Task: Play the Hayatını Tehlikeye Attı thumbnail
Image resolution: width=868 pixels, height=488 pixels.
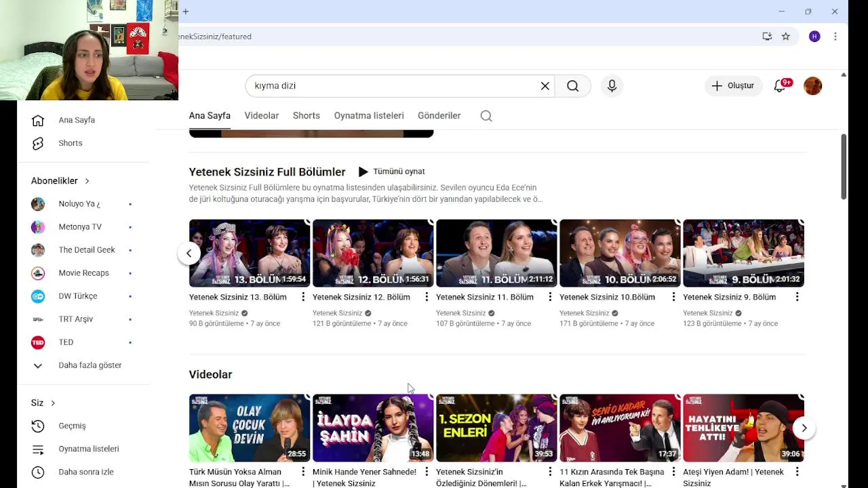Action: (743, 428)
